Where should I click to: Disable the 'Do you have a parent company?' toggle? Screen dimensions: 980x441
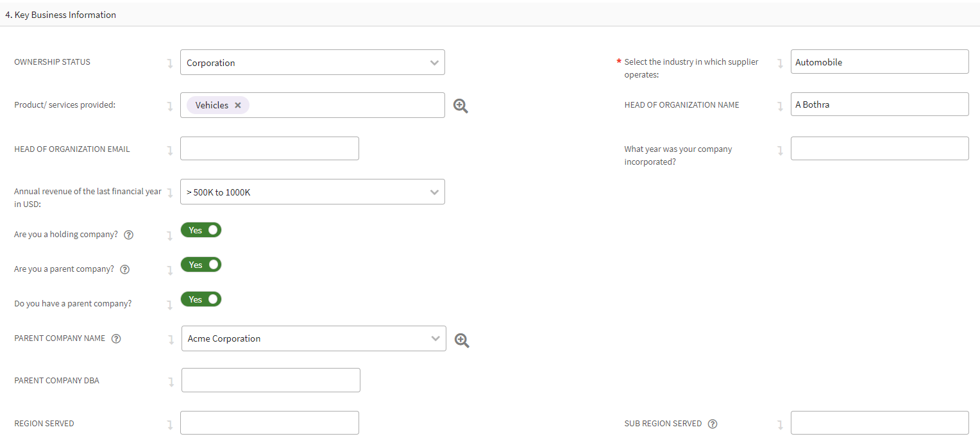tap(201, 299)
